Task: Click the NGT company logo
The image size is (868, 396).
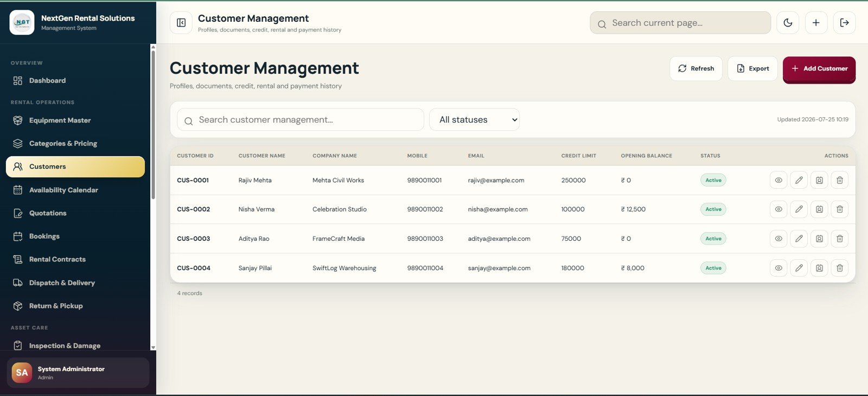Action: (22, 22)
